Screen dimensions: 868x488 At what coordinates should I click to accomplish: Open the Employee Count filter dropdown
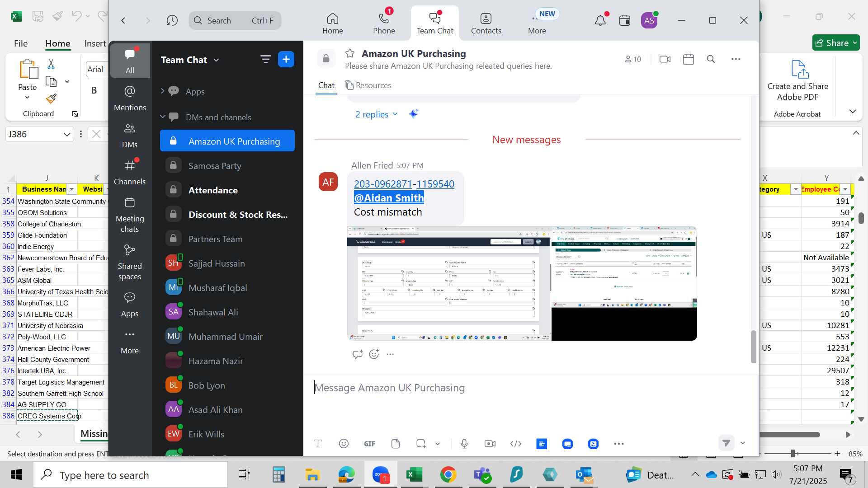(x=845, y=189)
